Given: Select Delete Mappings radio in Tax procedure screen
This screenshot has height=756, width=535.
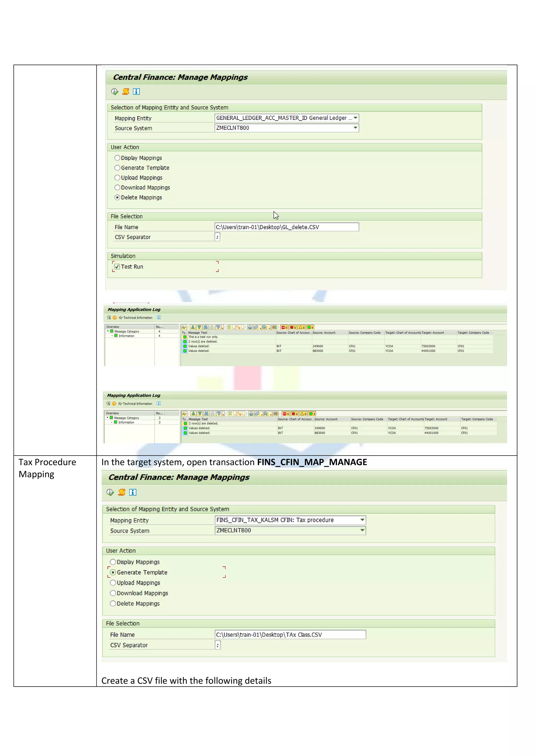Looking at the screenshot, I should click(113, 603).
